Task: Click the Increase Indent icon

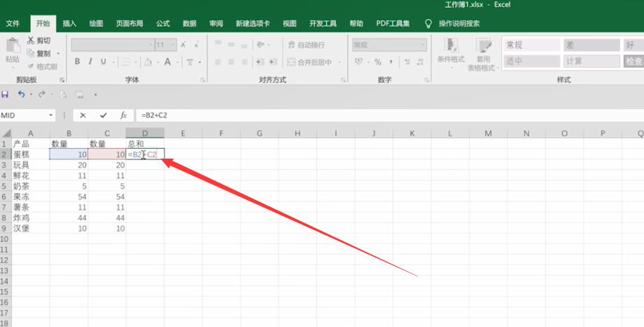Action: tap(273, 62)
